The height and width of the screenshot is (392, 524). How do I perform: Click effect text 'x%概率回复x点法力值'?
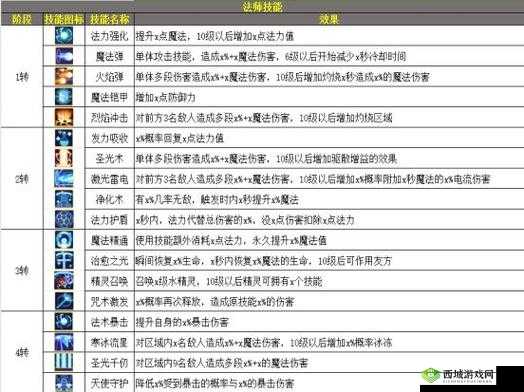(180, 138)
